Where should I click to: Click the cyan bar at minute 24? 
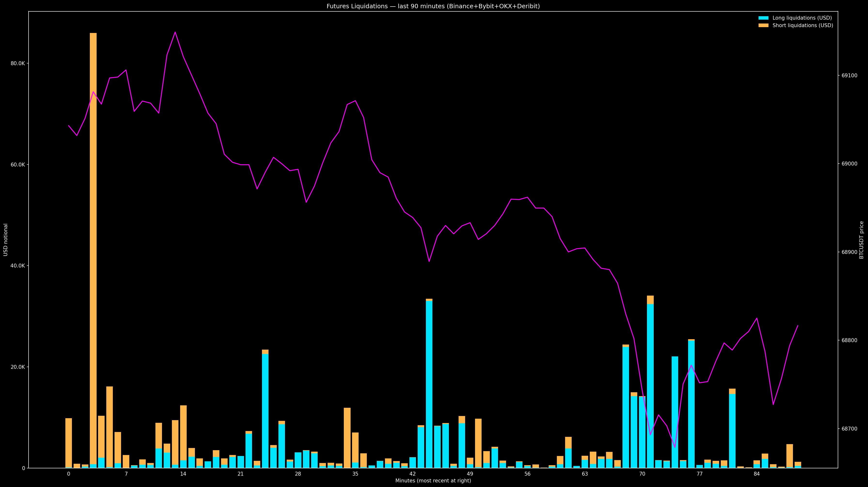[x=265, y=411]
